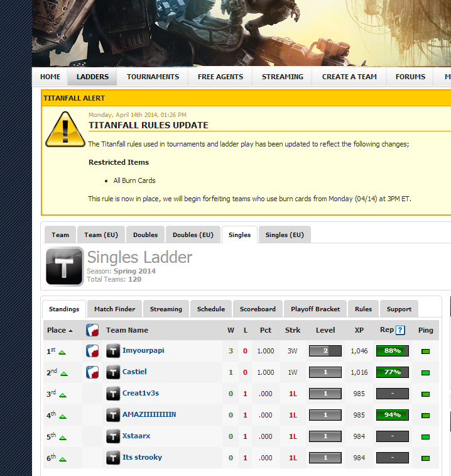Image resolution: width=451 pixels, height=476 pixels.
Task: Click the Rep help question mark icon
Action: 400,330
